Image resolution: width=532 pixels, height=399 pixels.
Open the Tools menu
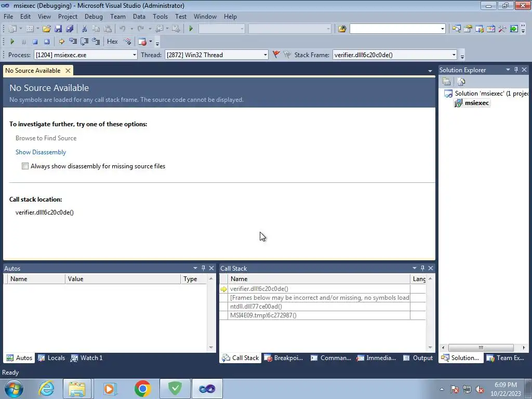(160, 16)
